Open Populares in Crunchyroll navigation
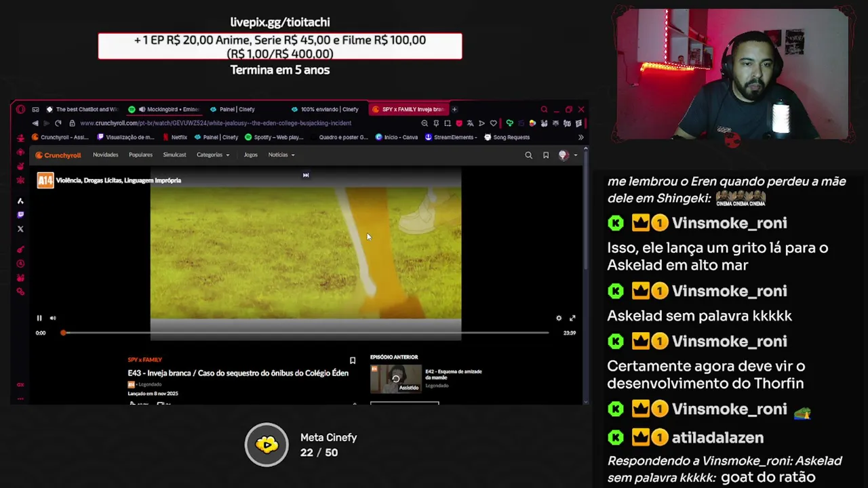 click(x=140, y=155)
